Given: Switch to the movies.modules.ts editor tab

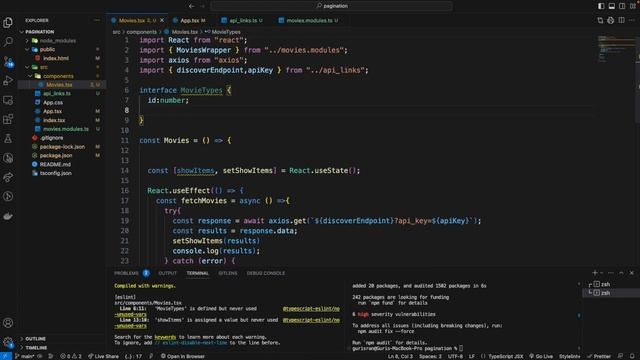Looking at the screenshot, I should tap(309, 20).
